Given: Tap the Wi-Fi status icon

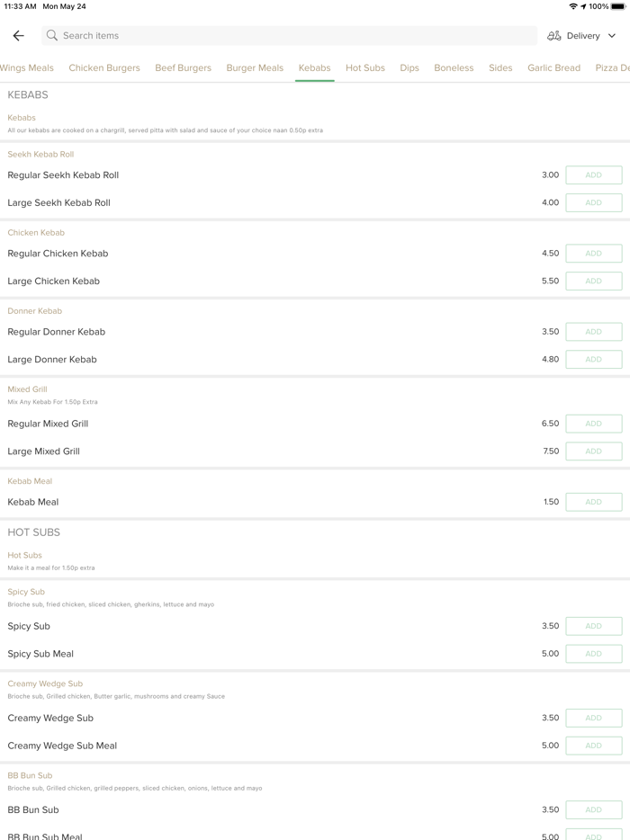Looking at the screenshot, I should point(573,6).
